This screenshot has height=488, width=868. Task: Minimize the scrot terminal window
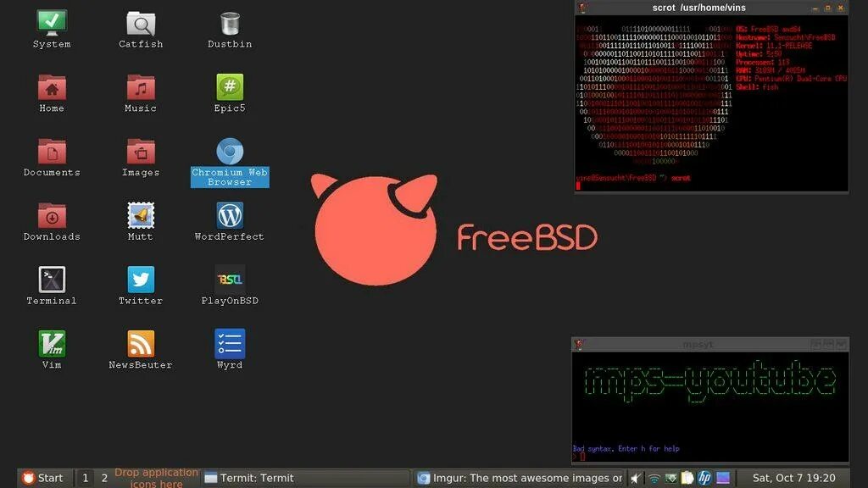(815, 8)
